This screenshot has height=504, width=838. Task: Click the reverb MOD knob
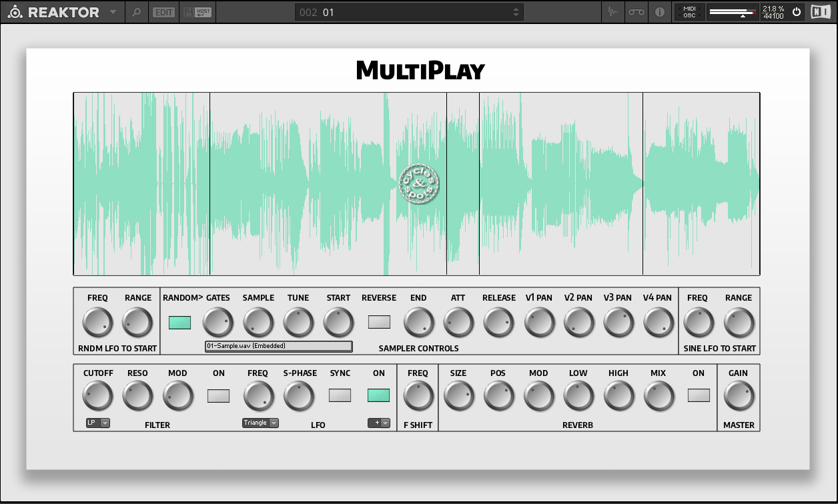[539, 396]
